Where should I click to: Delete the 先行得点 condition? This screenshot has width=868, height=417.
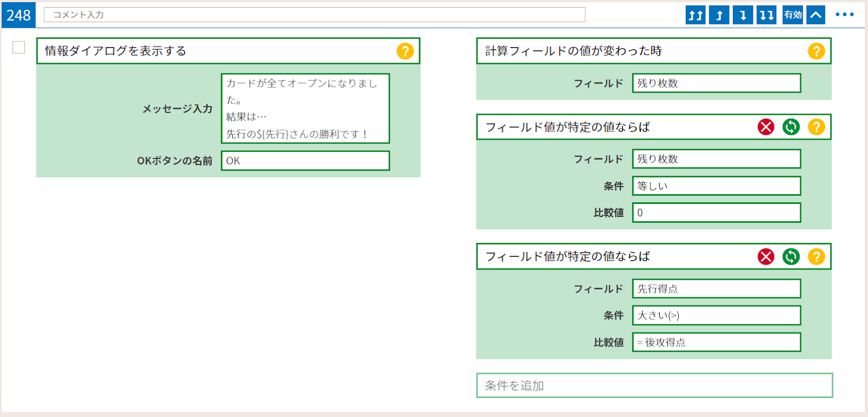(x=766, y=256)
